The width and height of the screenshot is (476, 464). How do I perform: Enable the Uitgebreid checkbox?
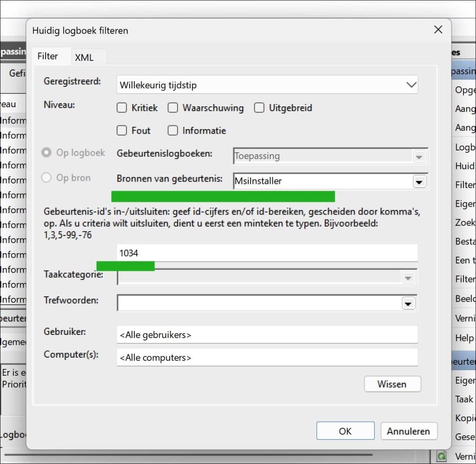[259, 107]
